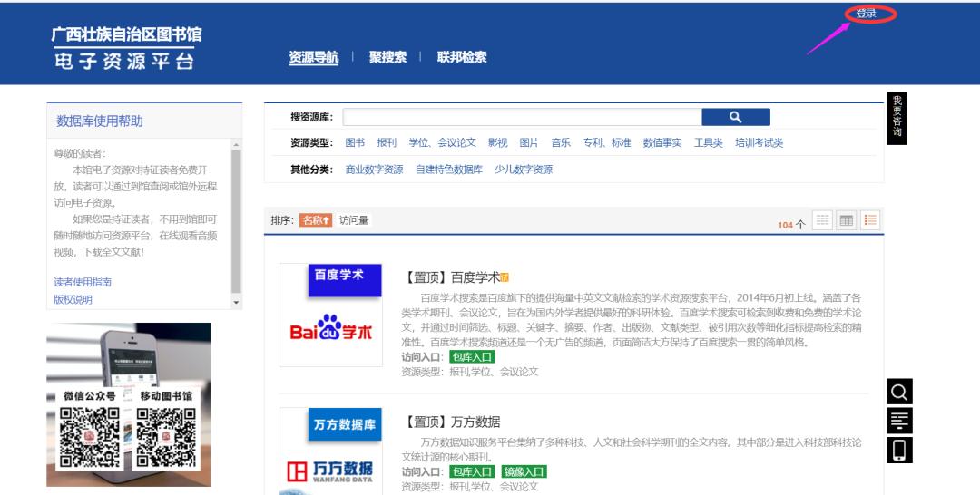Open the 版权说明 link

point(73,299)
